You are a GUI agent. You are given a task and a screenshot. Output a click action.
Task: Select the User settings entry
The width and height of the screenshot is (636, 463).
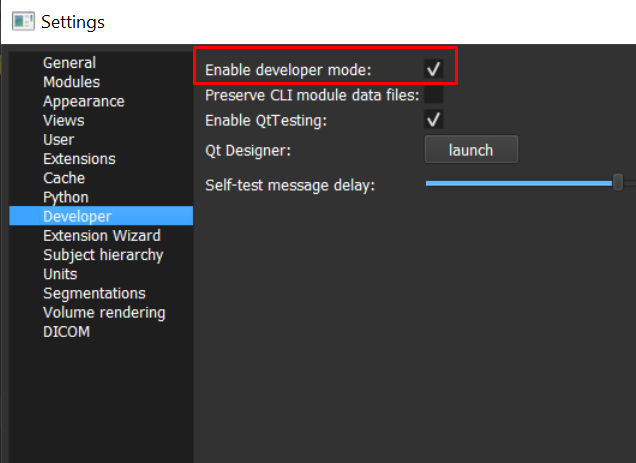pos(58,139)
